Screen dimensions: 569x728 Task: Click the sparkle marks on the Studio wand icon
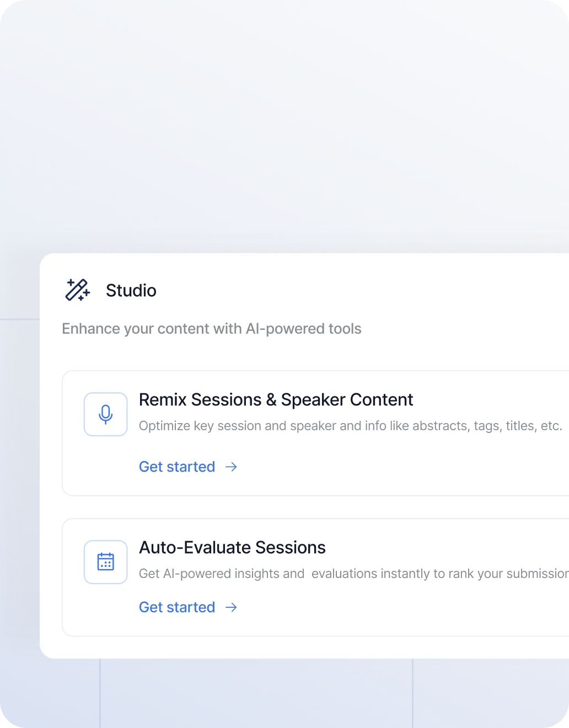[x=72, y=283]
